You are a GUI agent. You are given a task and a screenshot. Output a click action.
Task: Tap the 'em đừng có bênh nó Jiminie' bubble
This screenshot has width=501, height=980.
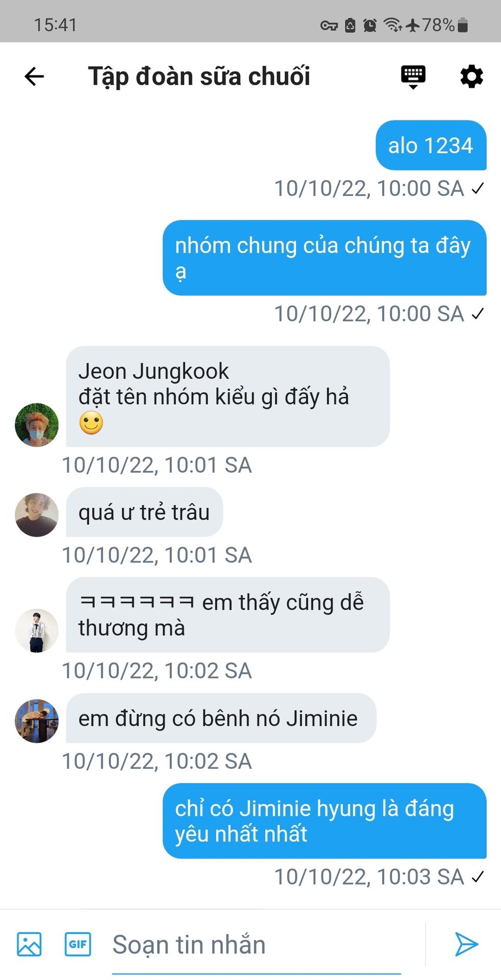[x=221, y=718]
